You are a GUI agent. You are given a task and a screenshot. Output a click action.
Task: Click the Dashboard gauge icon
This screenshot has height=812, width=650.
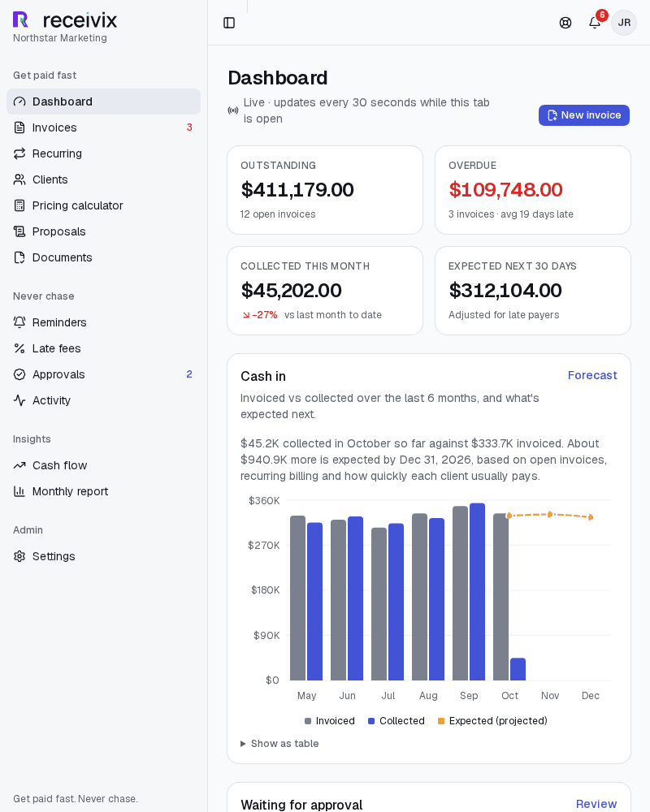[x=19, y=101]
